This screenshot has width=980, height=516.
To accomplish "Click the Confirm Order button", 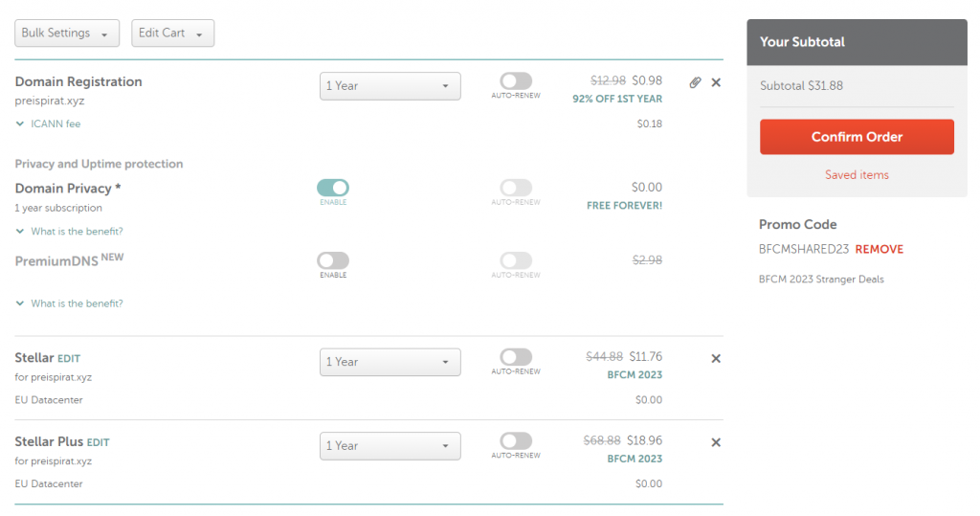I will click(857, 137).
